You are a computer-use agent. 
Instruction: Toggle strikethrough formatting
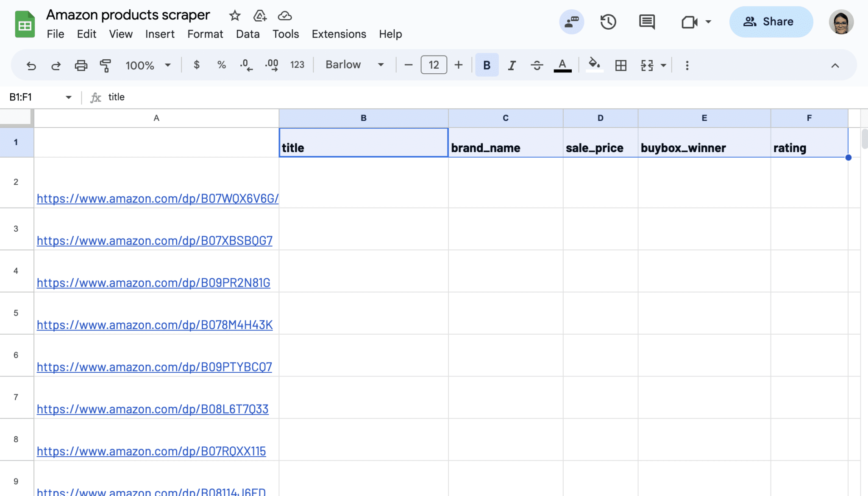536,65
